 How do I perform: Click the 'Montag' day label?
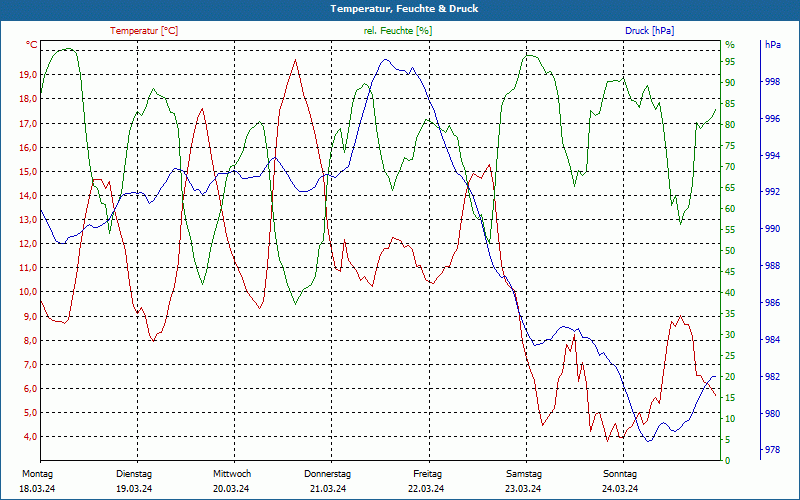click(x=37, y=474)
